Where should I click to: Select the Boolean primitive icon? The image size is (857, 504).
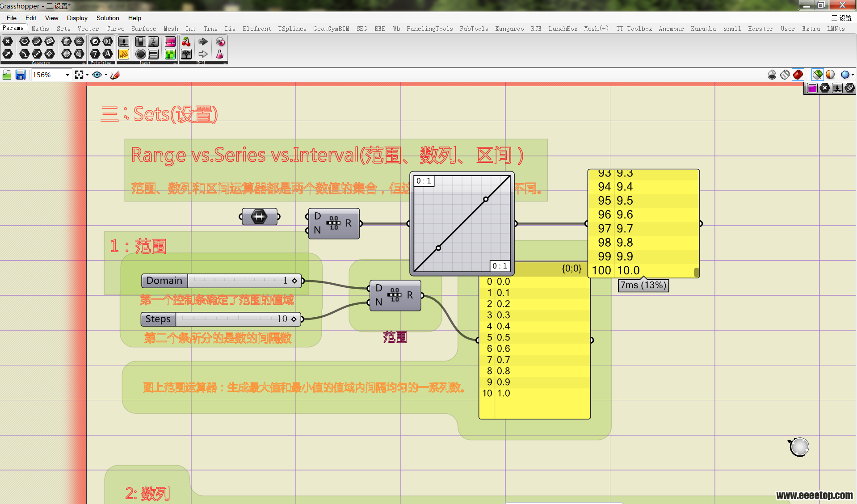tap(95, 42)
